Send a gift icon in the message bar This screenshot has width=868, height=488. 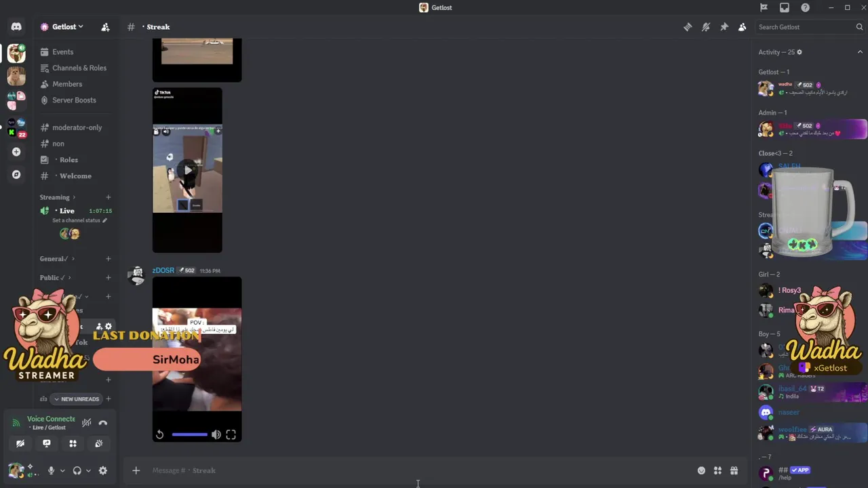click(734, 470)
